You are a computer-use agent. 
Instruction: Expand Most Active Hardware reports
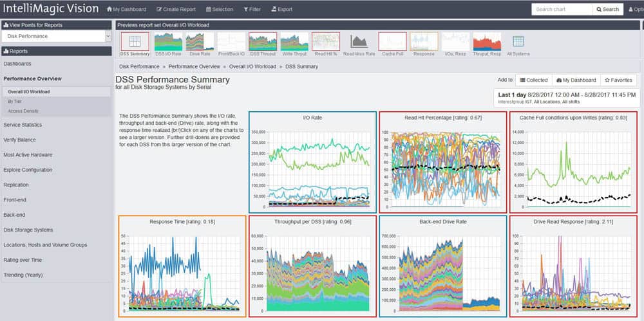click(28, 155)
